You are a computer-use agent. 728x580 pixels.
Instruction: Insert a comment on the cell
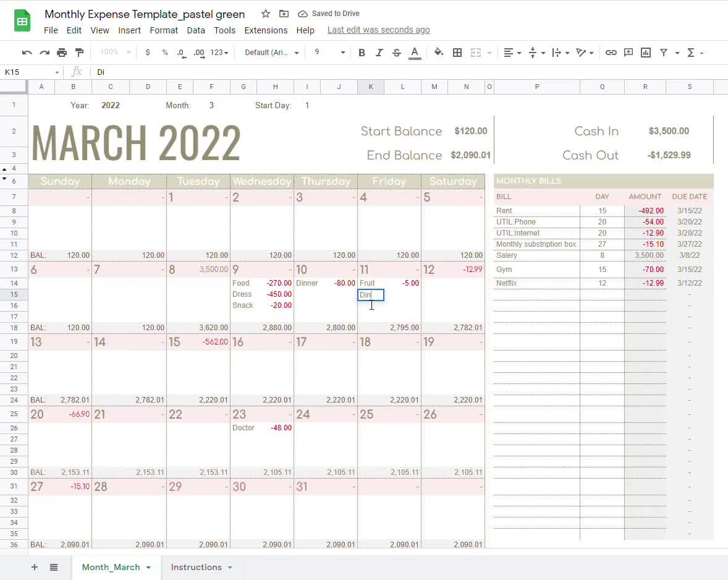(x=629, y=53)
